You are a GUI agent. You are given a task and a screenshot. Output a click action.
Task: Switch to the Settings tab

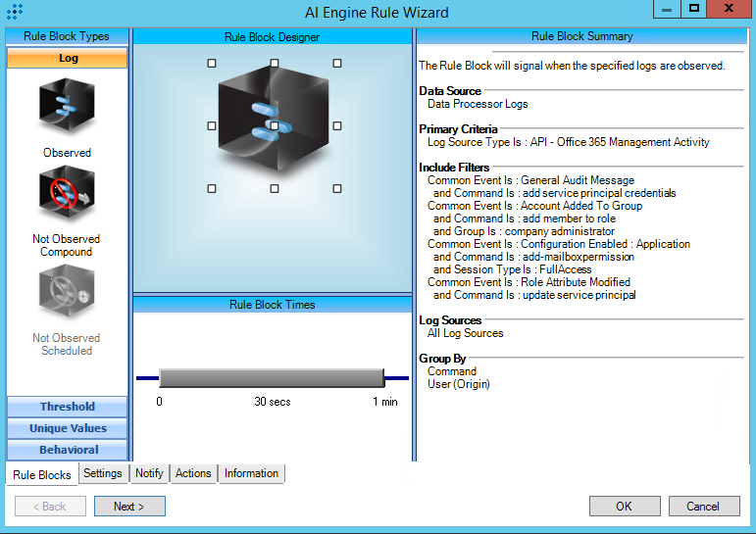pos(103,473)
